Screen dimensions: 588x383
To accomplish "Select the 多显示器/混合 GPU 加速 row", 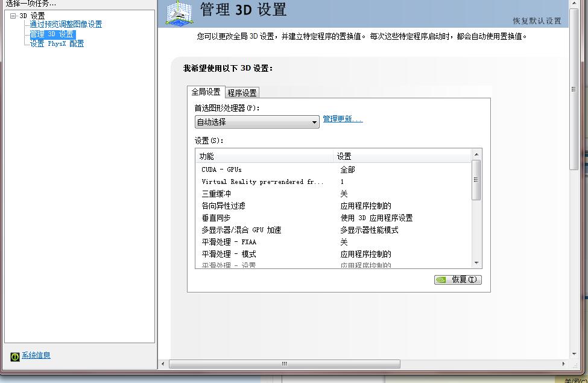I will [333, 230].
